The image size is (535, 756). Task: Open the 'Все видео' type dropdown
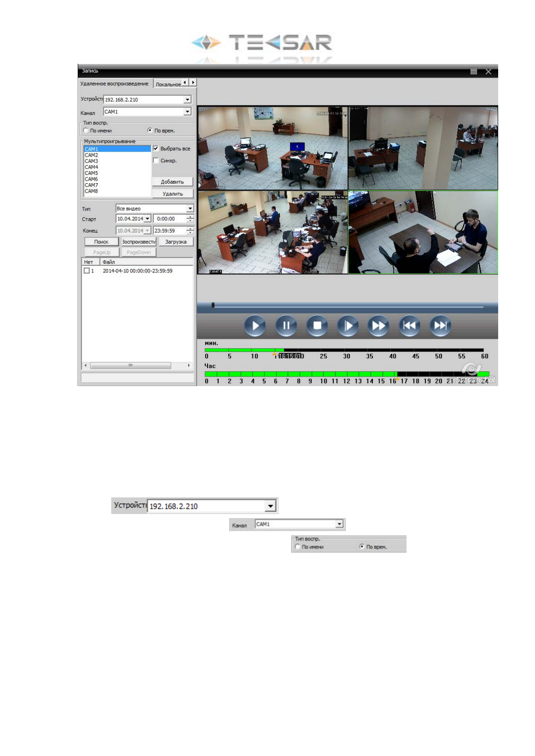click(190, 209)
